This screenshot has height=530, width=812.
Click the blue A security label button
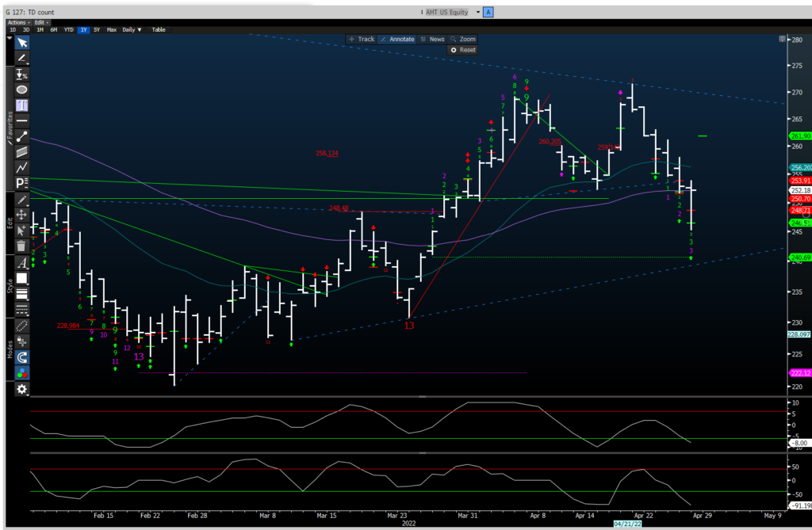click(x=488, y=12)
